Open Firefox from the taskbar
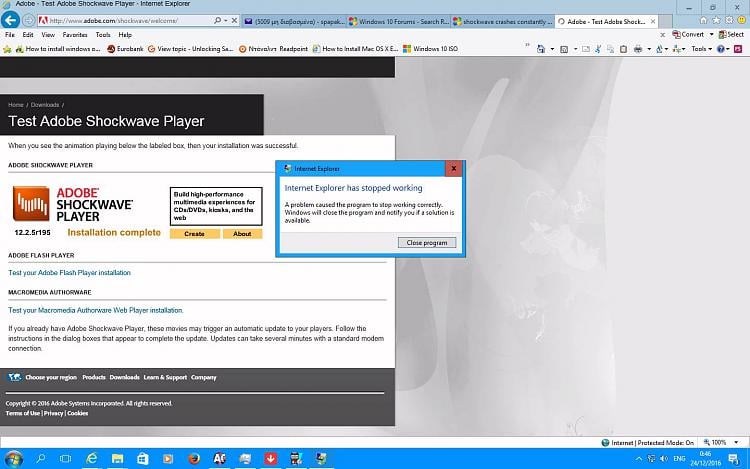The width and height of the screenshot is (750, 469). [194, 459]
